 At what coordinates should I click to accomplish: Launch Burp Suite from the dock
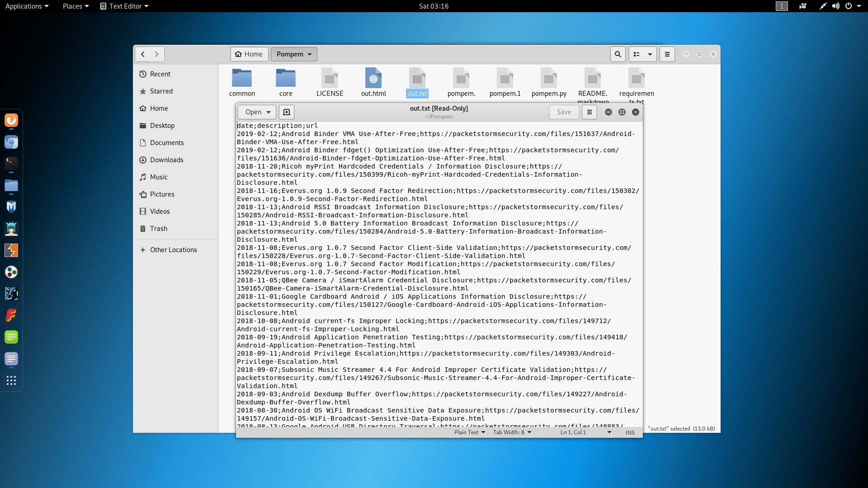click(11, 250)
